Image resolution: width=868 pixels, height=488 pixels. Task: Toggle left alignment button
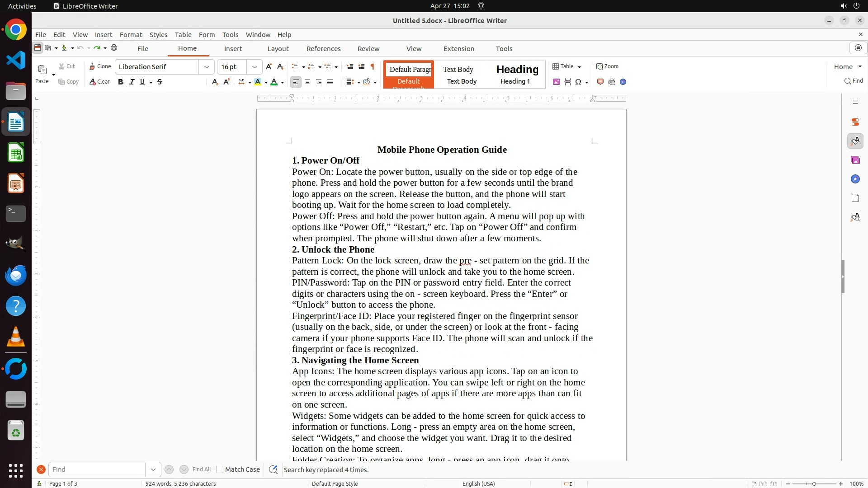pyautogui.click(x=296, y=82)
